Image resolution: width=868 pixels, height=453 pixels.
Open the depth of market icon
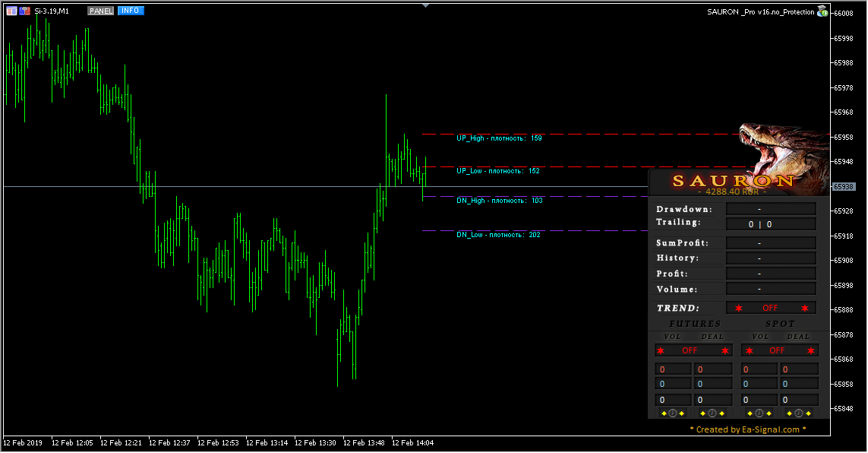pos(25,11)
